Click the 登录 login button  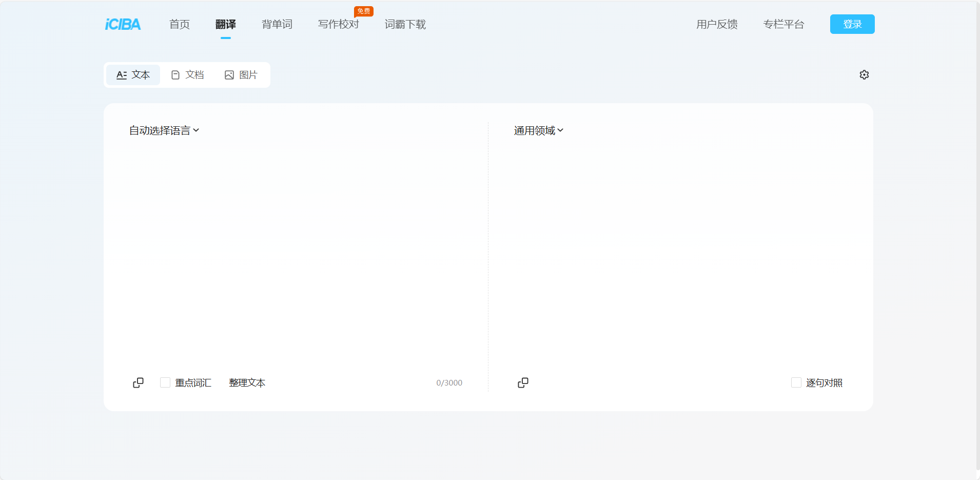(x=852, y=24)
